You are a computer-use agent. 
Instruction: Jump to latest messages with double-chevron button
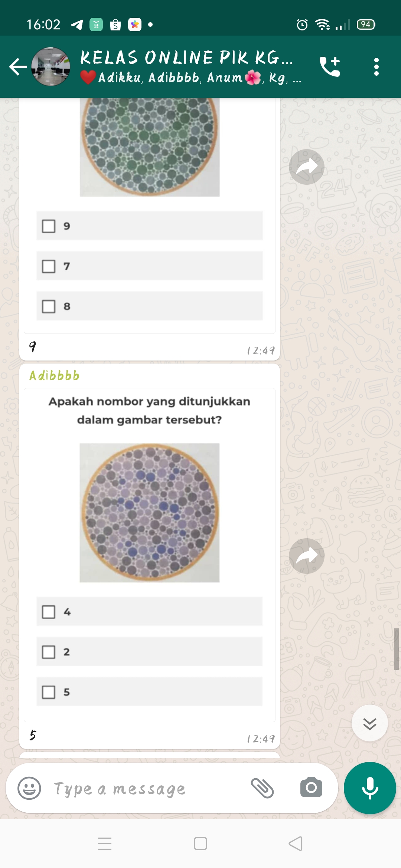click(370, 723)
